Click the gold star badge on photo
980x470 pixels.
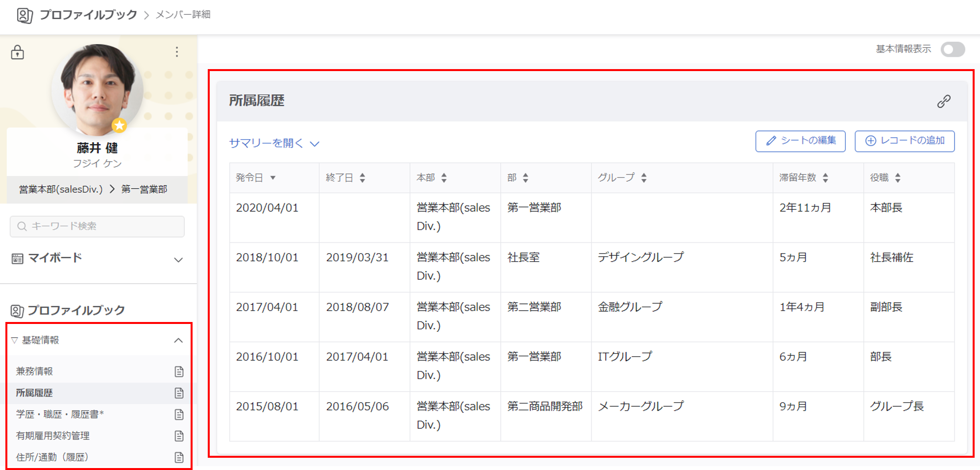(x=119, y=125)
